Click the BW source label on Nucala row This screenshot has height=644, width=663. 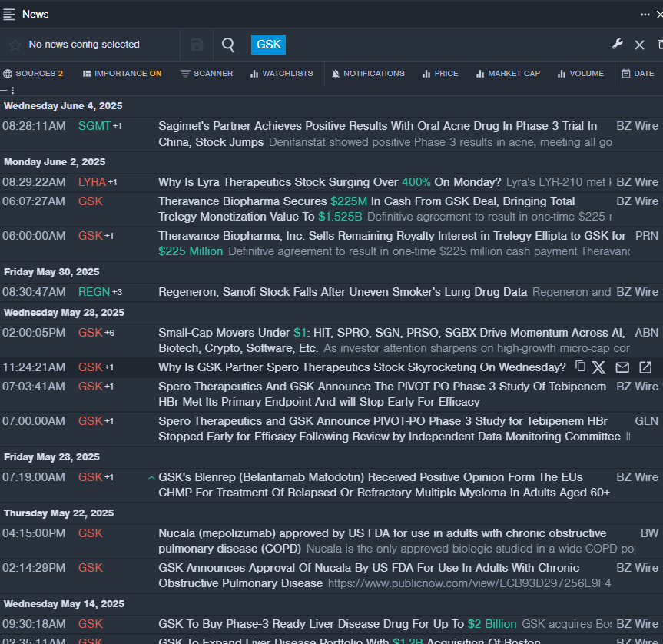[x=649, y=533]
